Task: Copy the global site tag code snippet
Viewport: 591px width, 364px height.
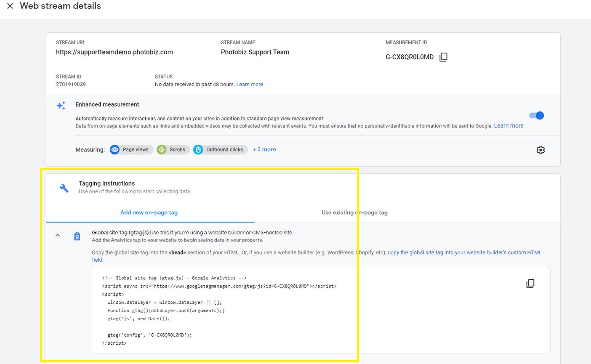Action: pos(530,283)
